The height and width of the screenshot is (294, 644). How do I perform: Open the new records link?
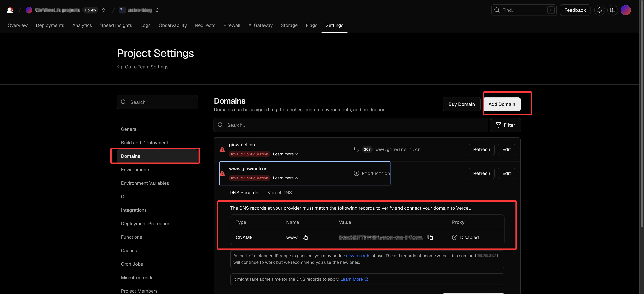click(x=358, y=256)
